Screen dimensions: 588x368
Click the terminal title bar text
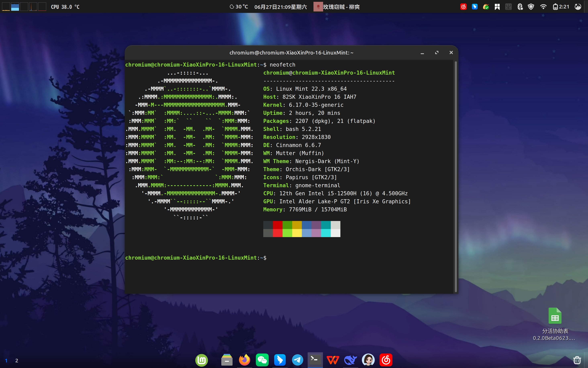pos(291,52)
